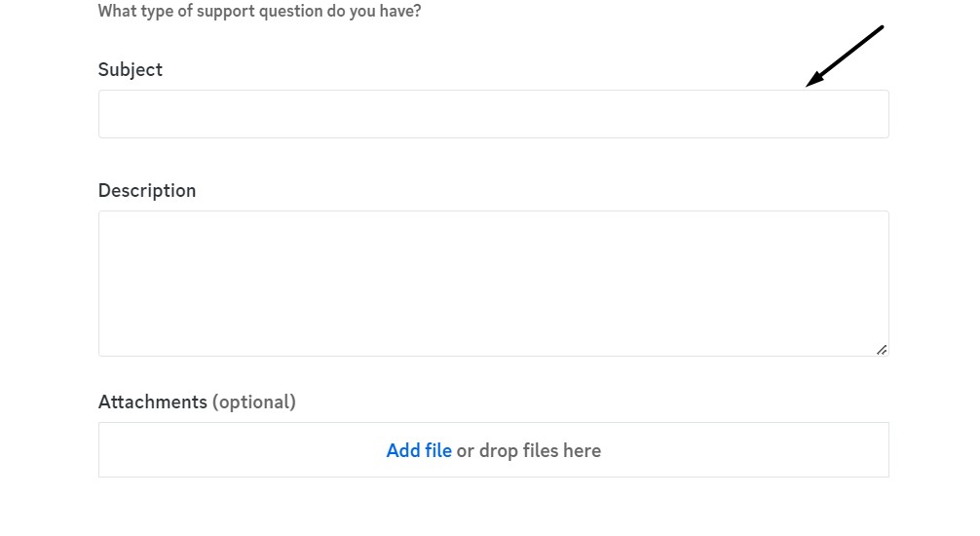Image resolution: width=980 pixels, height=536 pixels.
Task: Focus the Description text area
Action: pyautogui.click(x=493, y=284)
